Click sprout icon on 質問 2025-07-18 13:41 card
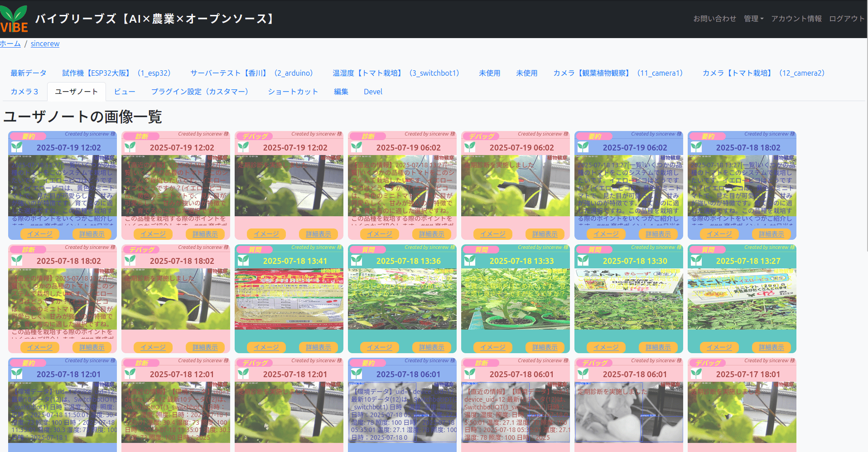Image resolution: width=868 pixels, height=452 pixels. [x=243, y=260]
